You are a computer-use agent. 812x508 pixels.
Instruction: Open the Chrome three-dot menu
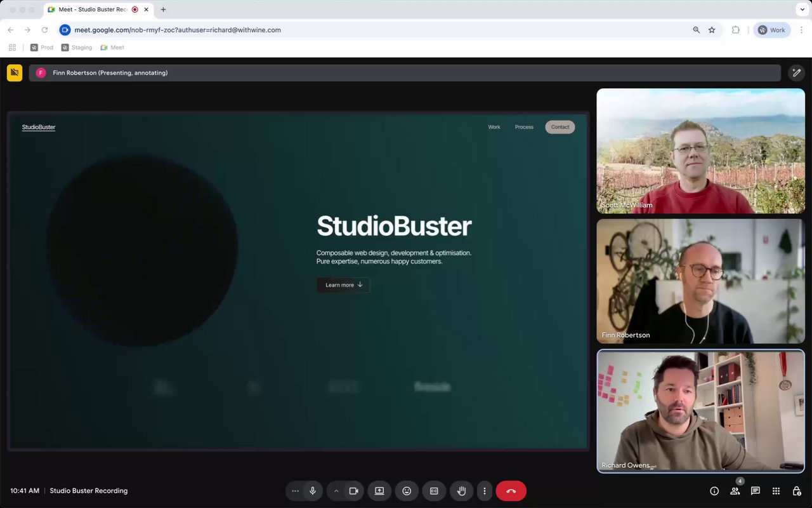[802, 30]
